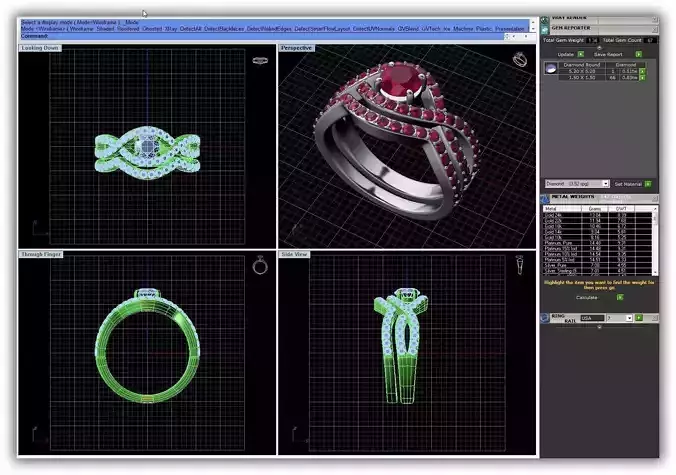This screenshot has height=475, width=676.
Task: Open the Side View viewport title
Action: coord(294,254)
